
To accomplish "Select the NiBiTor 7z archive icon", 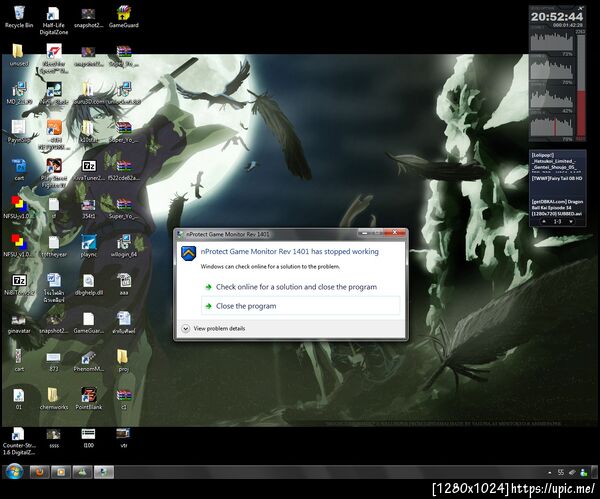I will (19, 285).
